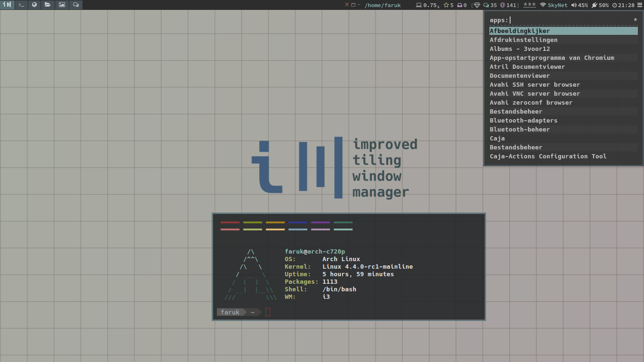Screen dimensions: 644x362
Task: Choose Albums - 3voor12 entry
Action: click(x=563, y=49)
